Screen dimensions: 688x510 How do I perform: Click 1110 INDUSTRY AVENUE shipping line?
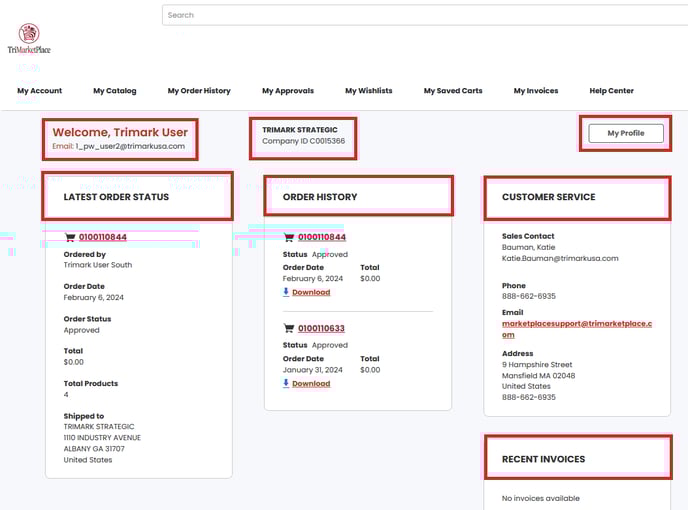click(x=102, y=438)
